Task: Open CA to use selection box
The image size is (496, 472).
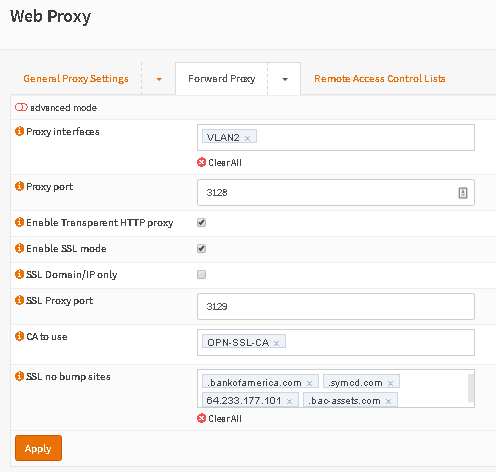Action: 336,342
